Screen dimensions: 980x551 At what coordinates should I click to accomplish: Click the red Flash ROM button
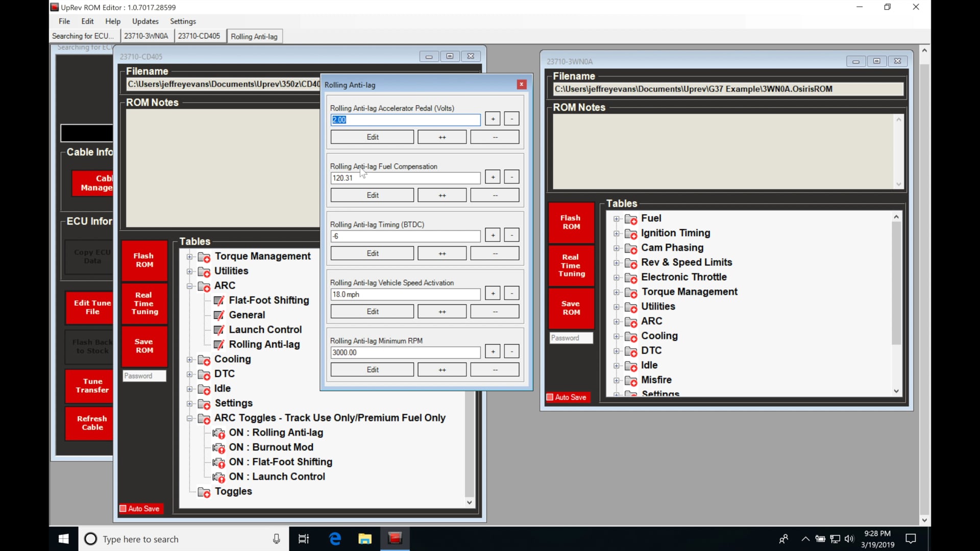coord(144,260)
